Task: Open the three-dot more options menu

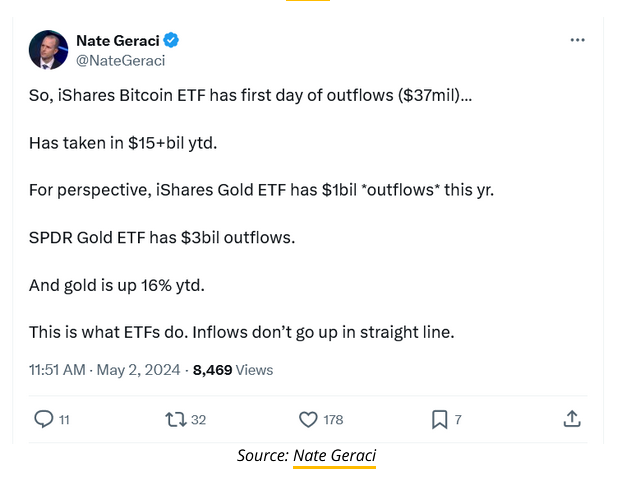Action: click(x=577, y=40)
